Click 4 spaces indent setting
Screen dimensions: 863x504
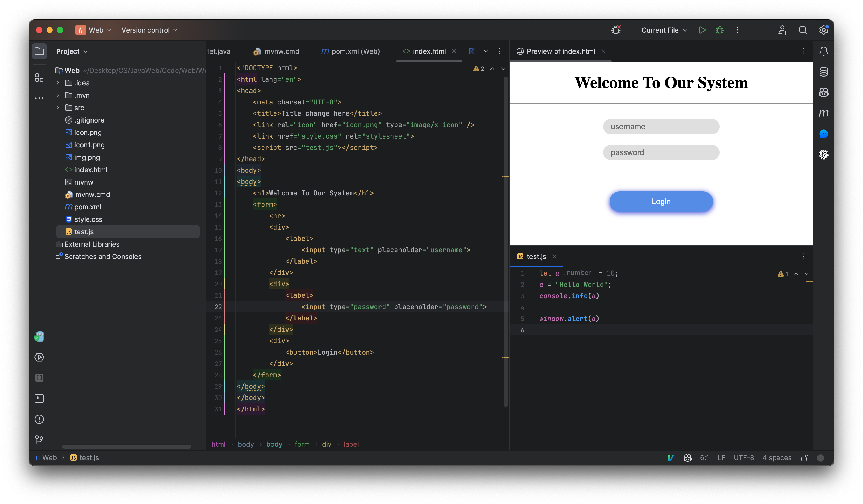(777, 458)
